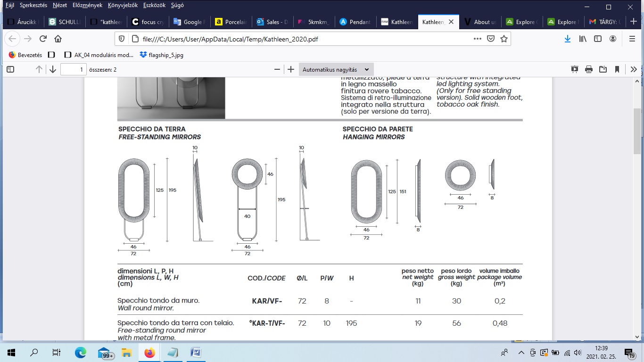Open the Nézet menu
This screenshot has width=644, height=362.
coord(60,6)
